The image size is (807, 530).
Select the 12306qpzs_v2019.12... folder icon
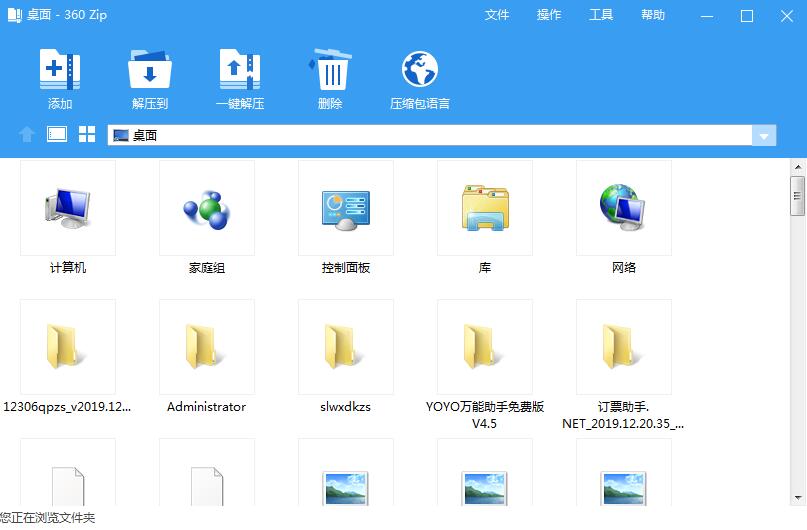click(68, 347)
